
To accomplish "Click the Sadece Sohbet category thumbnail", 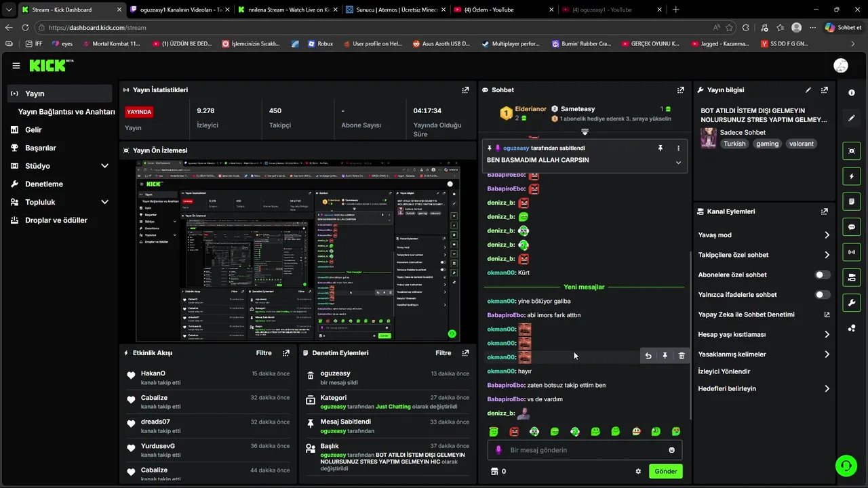I will click(x=709, y=138).
